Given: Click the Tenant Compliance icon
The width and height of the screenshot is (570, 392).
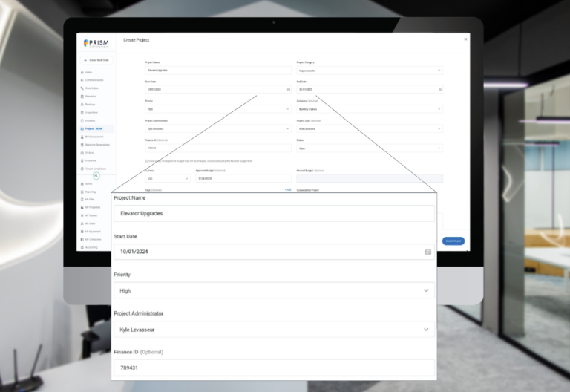Looking at the screenshot, I should (82, 169).
